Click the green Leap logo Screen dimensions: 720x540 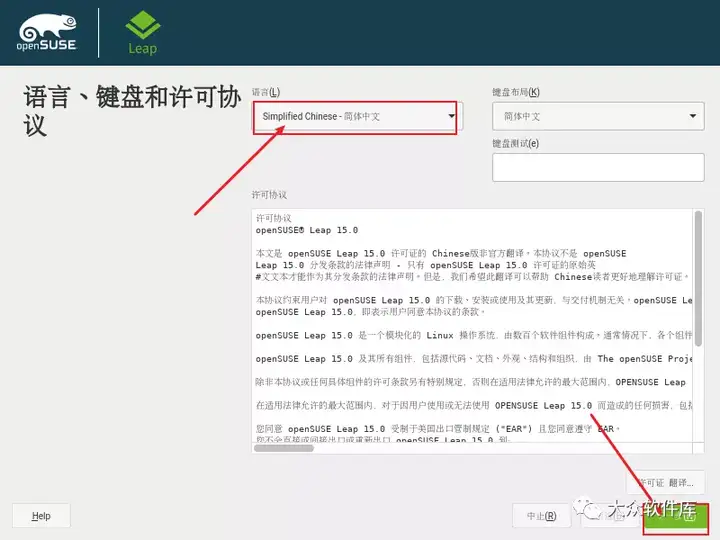pyautogui.click(x=142, y=33)
